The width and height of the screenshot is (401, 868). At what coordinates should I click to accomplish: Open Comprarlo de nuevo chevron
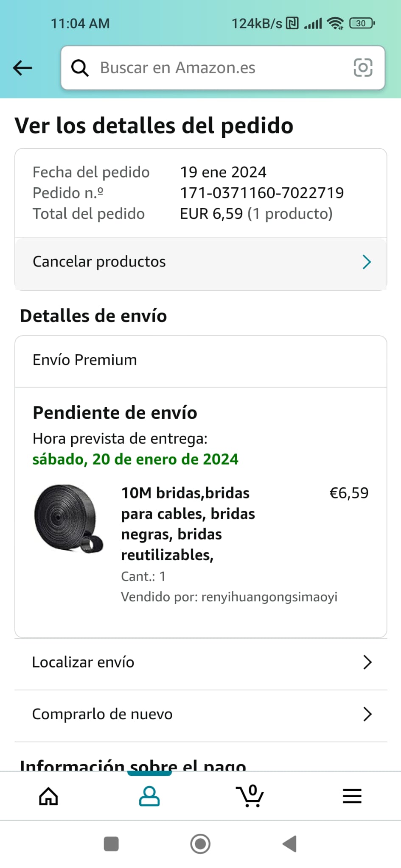(x=367, y=714)
